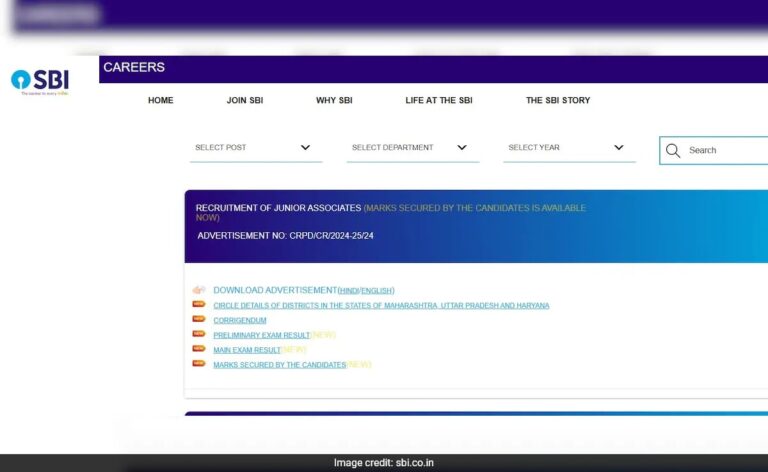Click the search magnifier icon
Image resolution: width=768 pixels, height=472 pixels.
(x=673, y=150)
